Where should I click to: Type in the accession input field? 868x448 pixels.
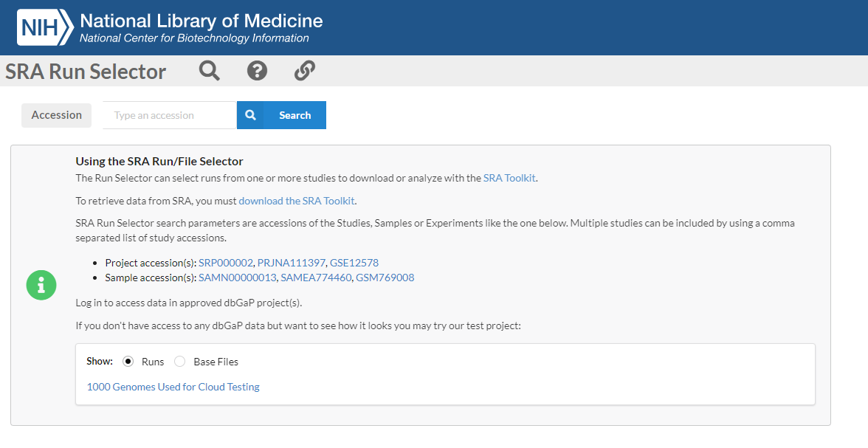[169, 115]
